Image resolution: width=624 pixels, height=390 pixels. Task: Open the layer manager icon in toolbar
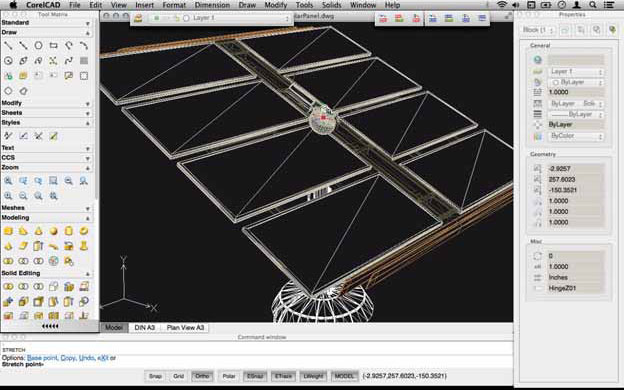point(138,18)
